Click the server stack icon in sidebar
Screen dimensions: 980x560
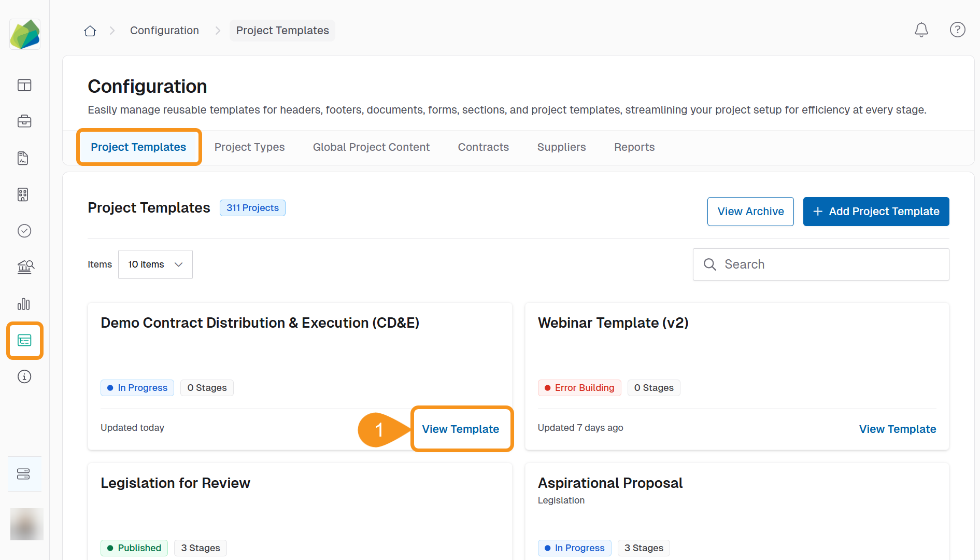pos(24,474)
